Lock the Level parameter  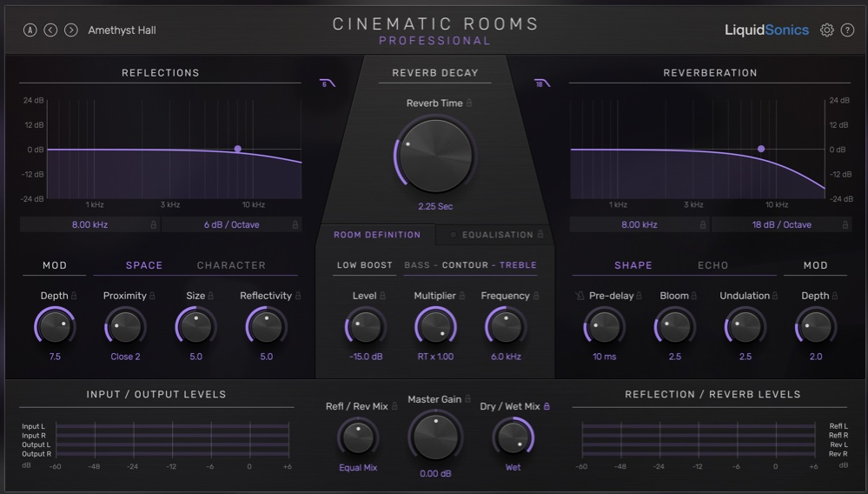click(x=382, y=296)
